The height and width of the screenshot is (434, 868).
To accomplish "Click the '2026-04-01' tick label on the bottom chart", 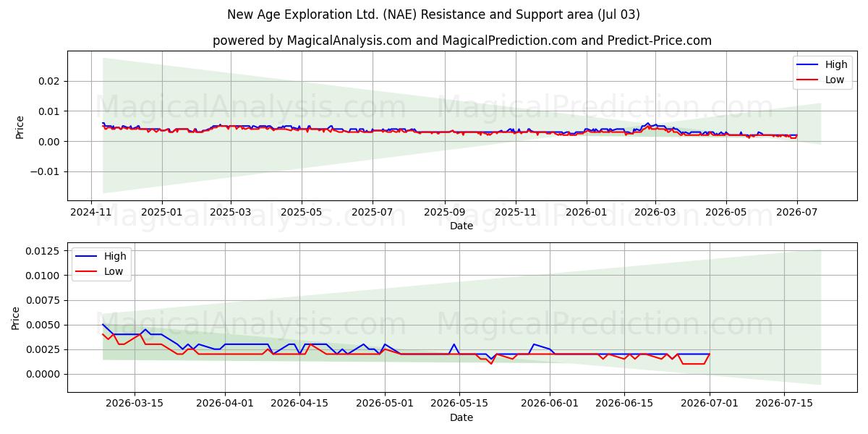I will click(x=225, y=404).
